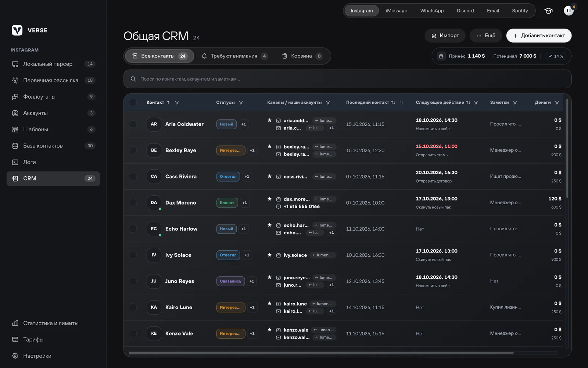Viewport: 588px width, 368px height.
Task: Click the VERSE logo icon
Action: [17, 30]
